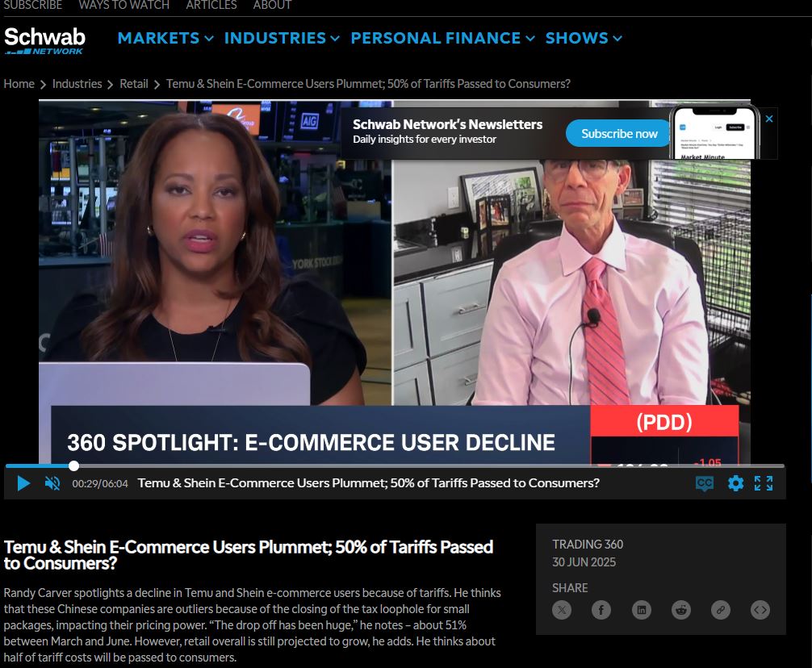This screenshot has height=668, width=812.
Task: Toggle closed captions on the video
Action: [705, 483]
